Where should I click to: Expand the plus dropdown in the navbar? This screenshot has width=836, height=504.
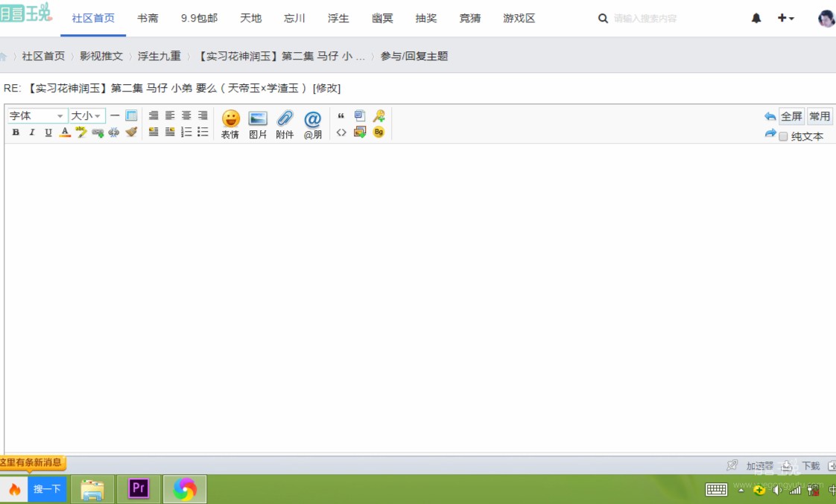(786, 18)
